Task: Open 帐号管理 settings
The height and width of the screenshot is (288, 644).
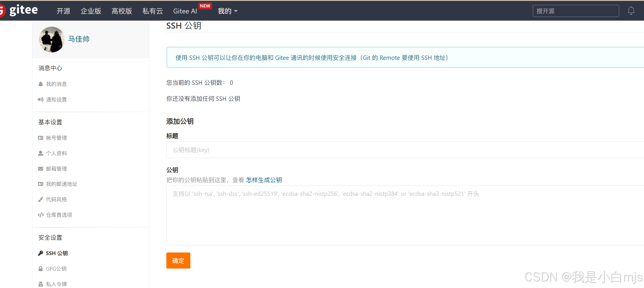Action: [x=56, y=138]
